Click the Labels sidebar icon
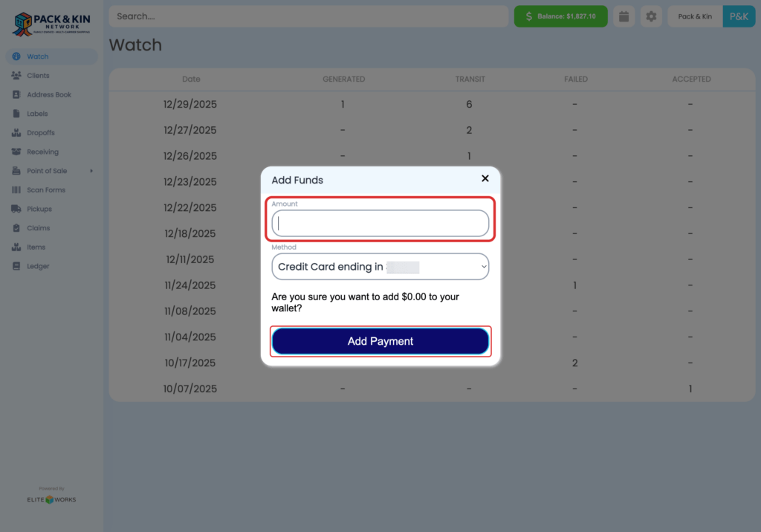Image resolution: width=761 pixels, height=532 pixels. (16, 114)
